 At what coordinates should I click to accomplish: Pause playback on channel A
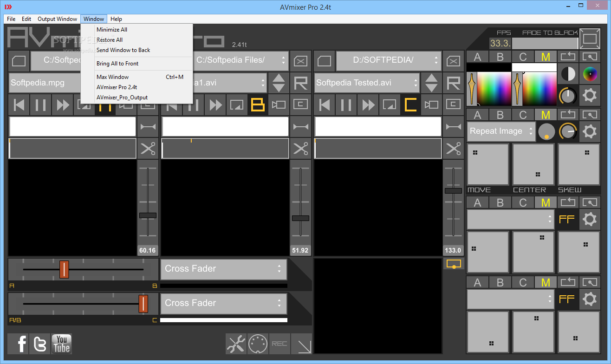click(x=40, y=105)
